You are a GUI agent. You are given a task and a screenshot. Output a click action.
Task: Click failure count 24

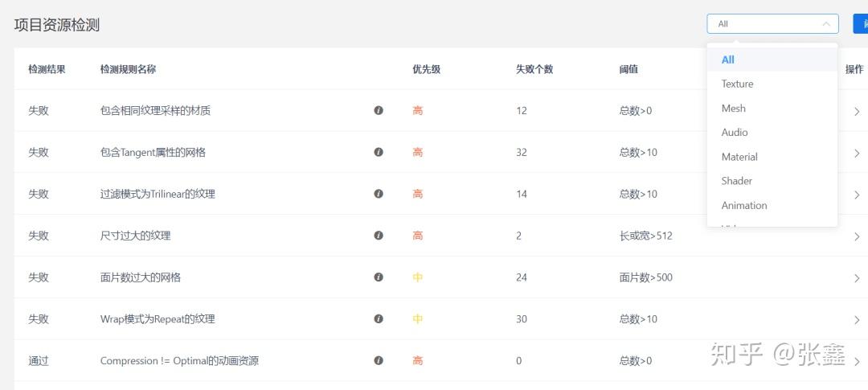click(x=522, y=277)
